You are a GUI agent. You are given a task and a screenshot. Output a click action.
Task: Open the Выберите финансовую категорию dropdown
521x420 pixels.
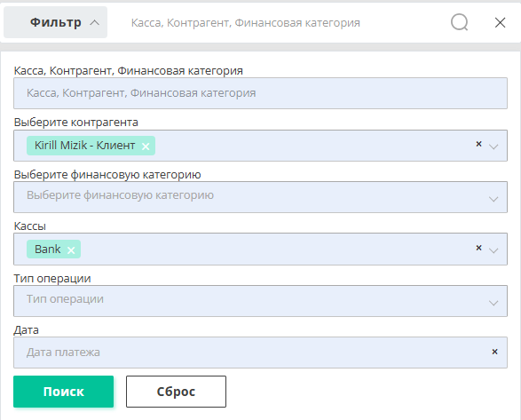click(x=261, y=197)
